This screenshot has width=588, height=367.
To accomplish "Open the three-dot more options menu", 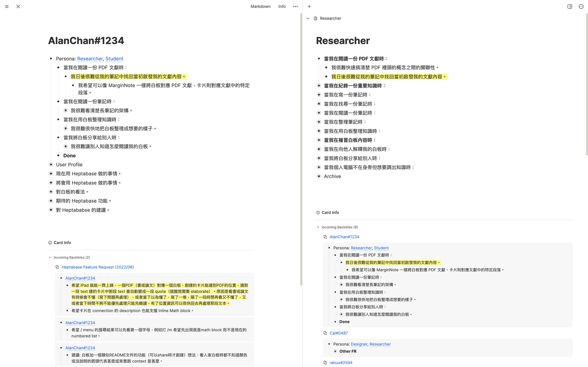I will tap(295, 6).
